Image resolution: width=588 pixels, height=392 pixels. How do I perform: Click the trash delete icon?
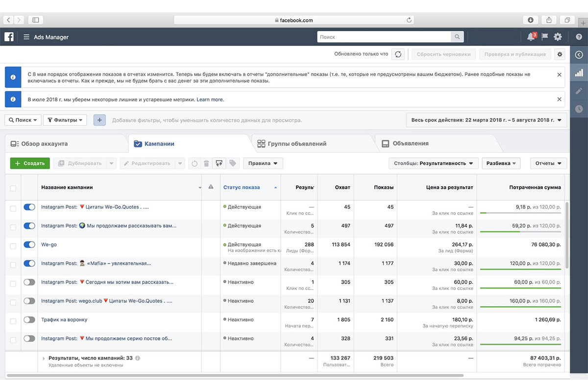click(206, 163)
